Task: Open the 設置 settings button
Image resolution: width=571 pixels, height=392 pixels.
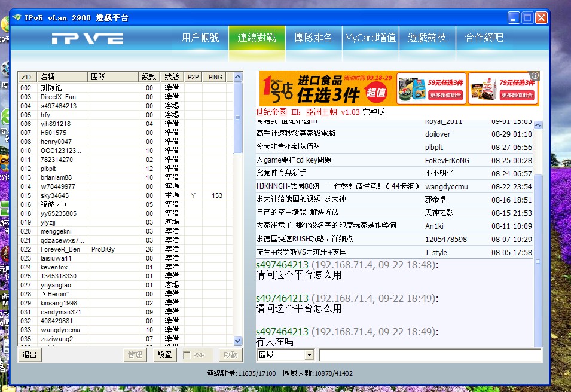Action: [164, 355]
